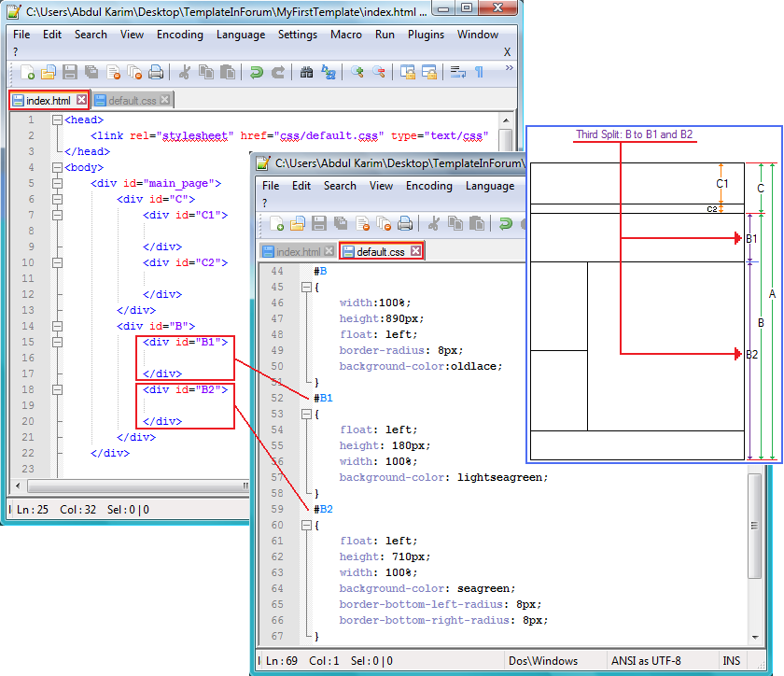Open Find with the binoculars icon

(x=306, y=72)
